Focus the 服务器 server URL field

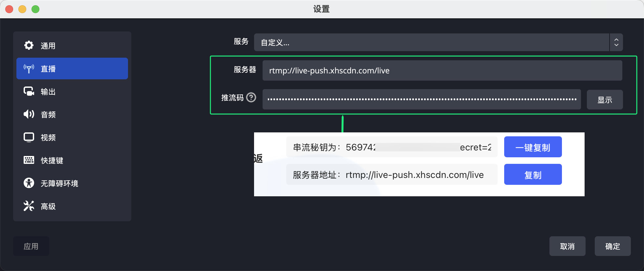[x=442, y=70]
